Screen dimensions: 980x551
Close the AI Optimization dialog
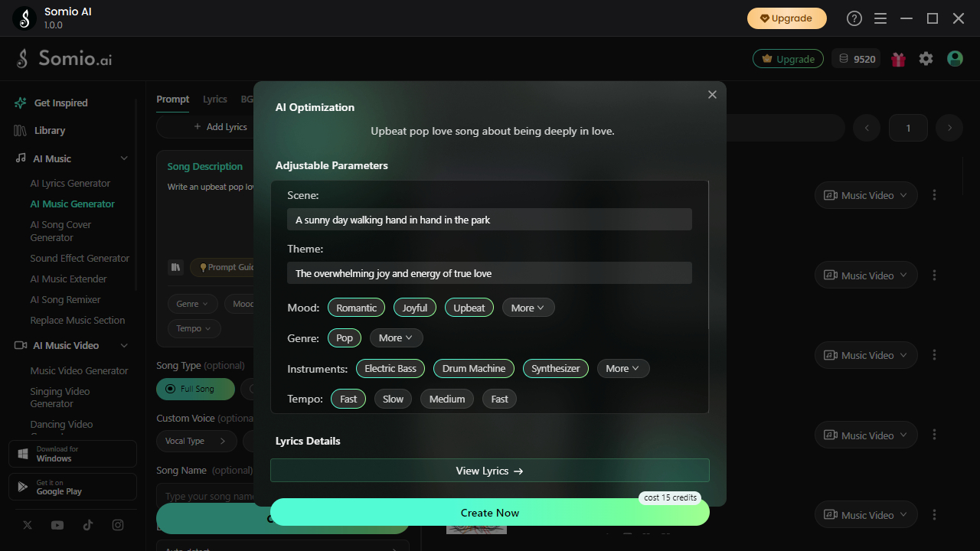pyautogui.click(x=712, y=94)
